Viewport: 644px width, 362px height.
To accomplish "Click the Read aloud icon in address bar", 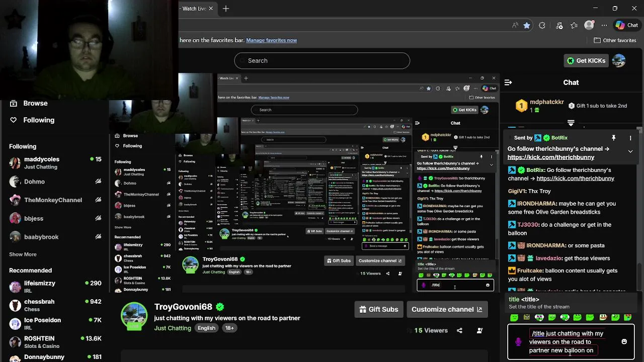I will pos(515,25).
